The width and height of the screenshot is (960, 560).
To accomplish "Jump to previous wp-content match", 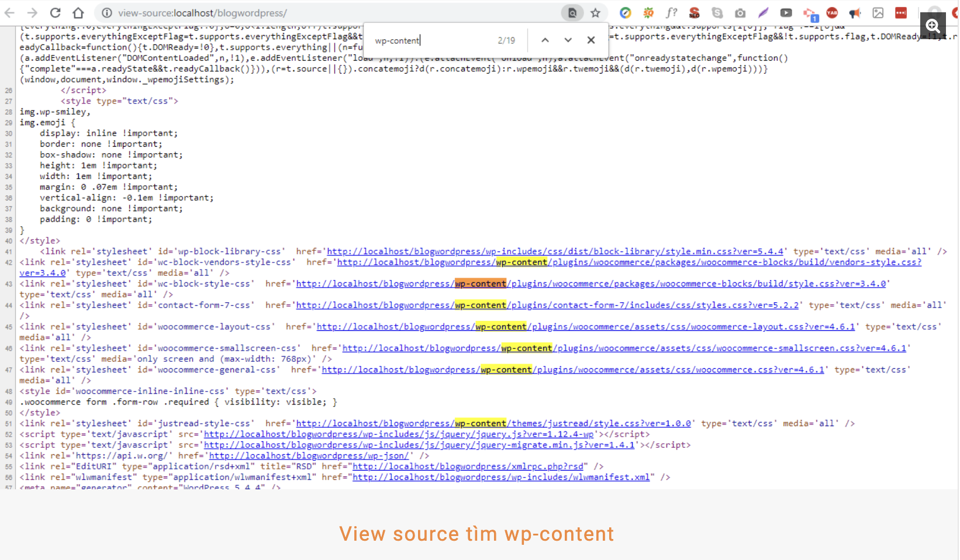I will pos(545,40).
